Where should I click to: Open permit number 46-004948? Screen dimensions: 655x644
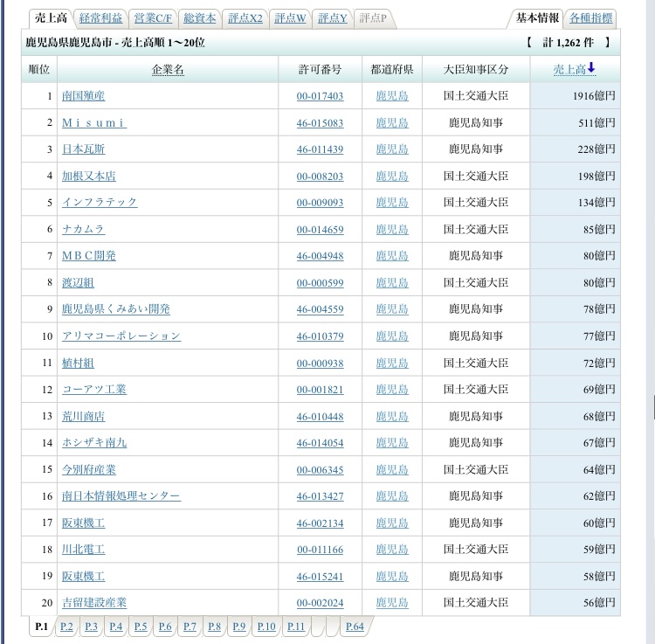320,256
